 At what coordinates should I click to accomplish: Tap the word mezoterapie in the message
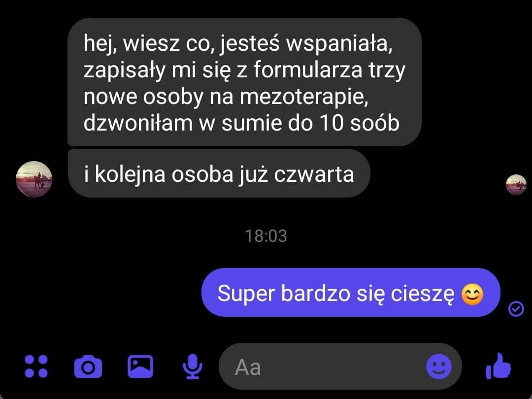point(303,97)
